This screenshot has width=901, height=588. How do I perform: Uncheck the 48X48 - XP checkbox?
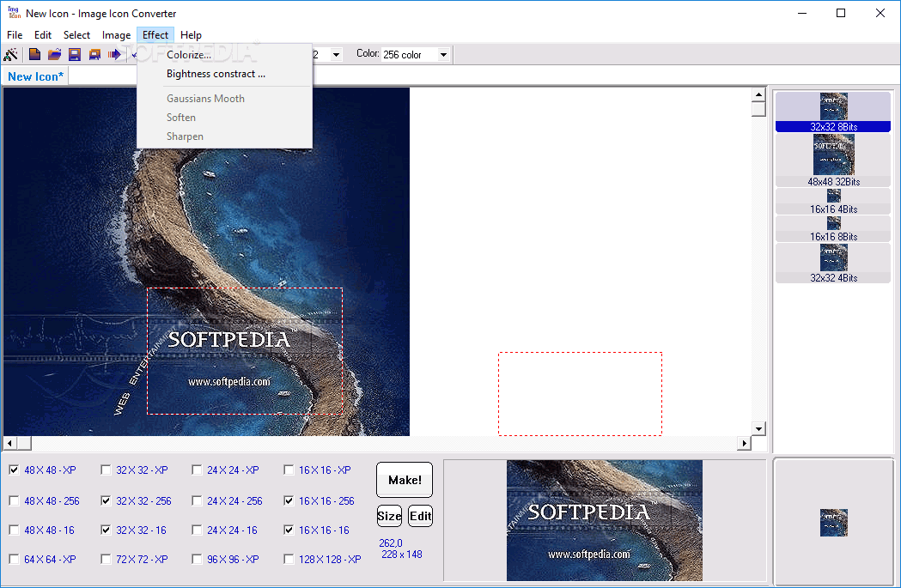pyautogui.click(x=14, y=470)
